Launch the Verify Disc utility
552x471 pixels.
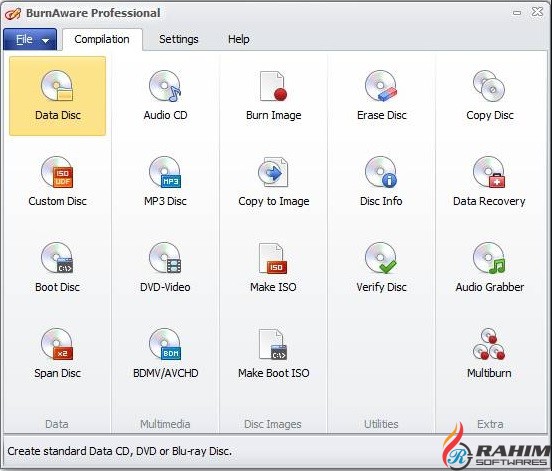click(x=381, y=268)
